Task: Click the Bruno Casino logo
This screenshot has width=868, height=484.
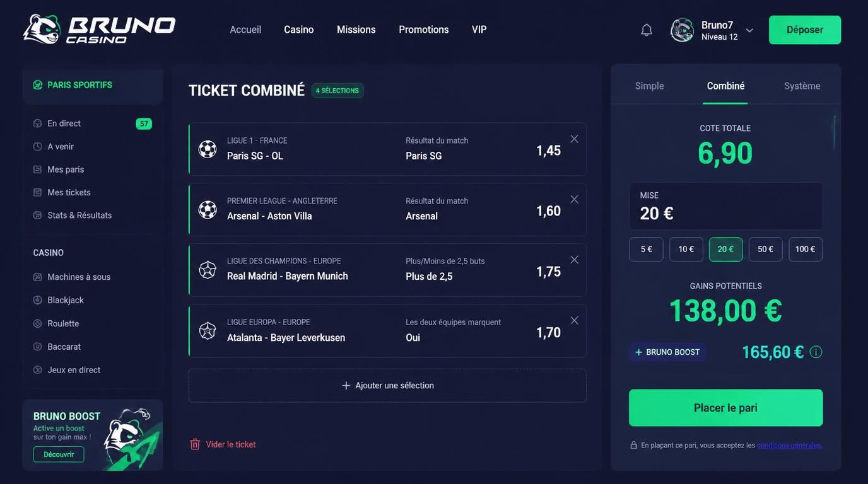Action: [99, 30]
